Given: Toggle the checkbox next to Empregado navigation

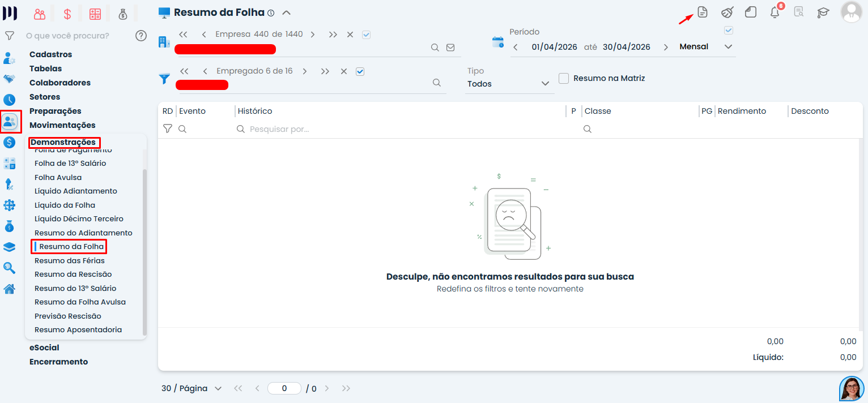Looking at the screenshot, I should click(360, 71).
